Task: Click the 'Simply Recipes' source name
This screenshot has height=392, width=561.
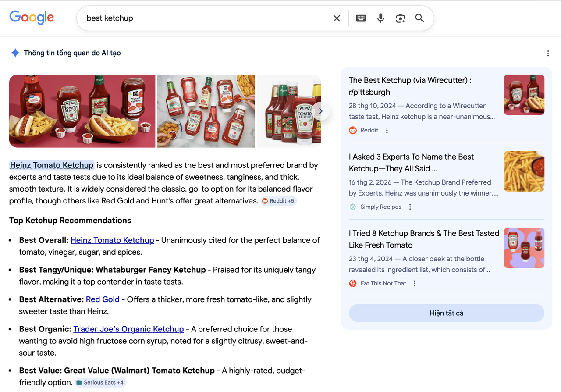Action: tap(381, 207)
